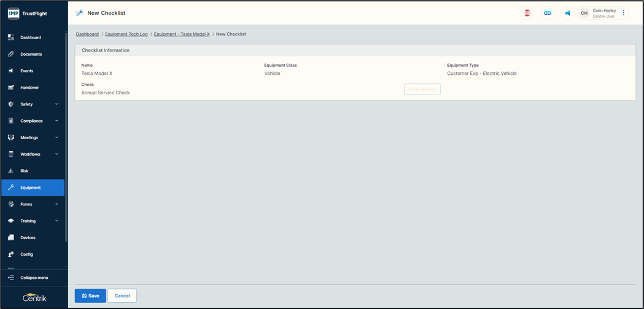The height and width of the screenshot is (309, 644).
Task: Click the Compliance icon in sidebar
Action: coord(11,121)
